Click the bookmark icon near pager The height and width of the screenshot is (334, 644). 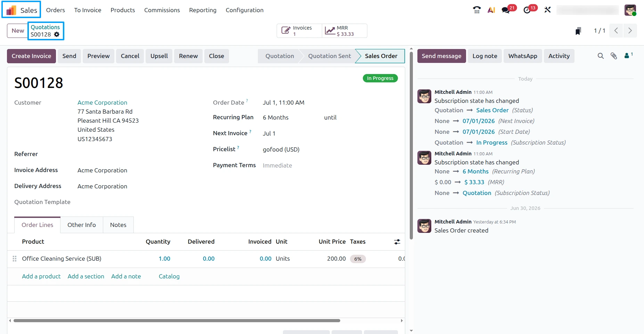pyautogui.click(x=578, y=31)
